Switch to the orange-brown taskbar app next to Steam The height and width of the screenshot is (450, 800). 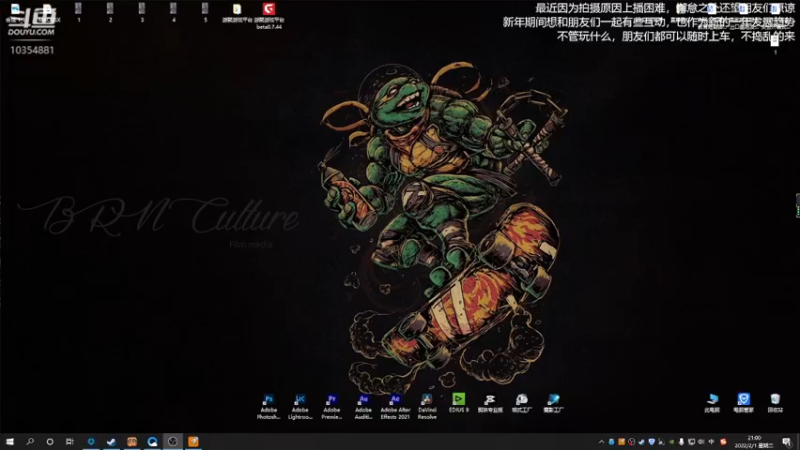132,441
